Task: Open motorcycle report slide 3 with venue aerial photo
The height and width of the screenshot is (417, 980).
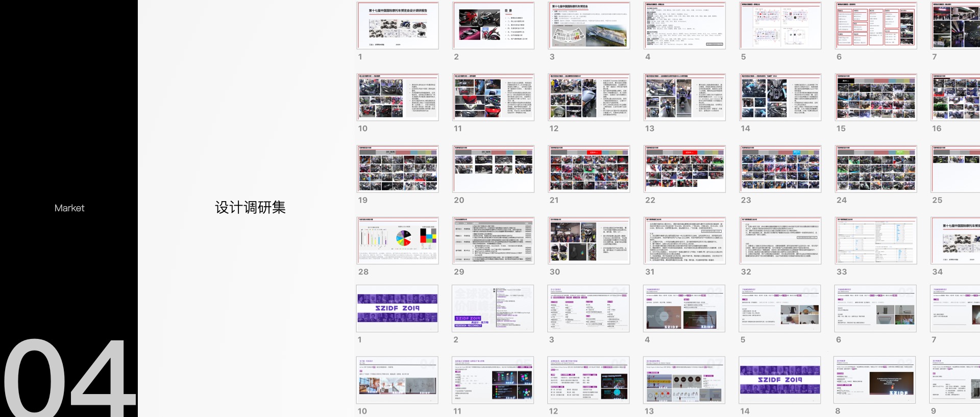Action: coord(589,26)
